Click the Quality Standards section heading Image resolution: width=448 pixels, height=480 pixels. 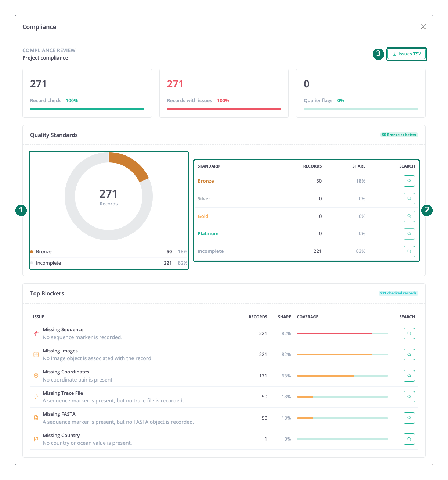click(54, 135)
